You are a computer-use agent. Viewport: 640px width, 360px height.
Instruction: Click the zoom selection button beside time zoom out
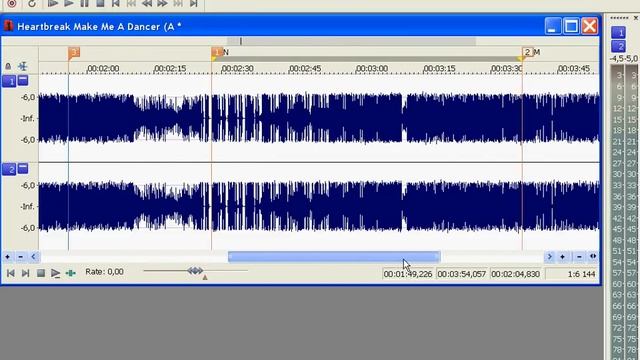point(593,256)
